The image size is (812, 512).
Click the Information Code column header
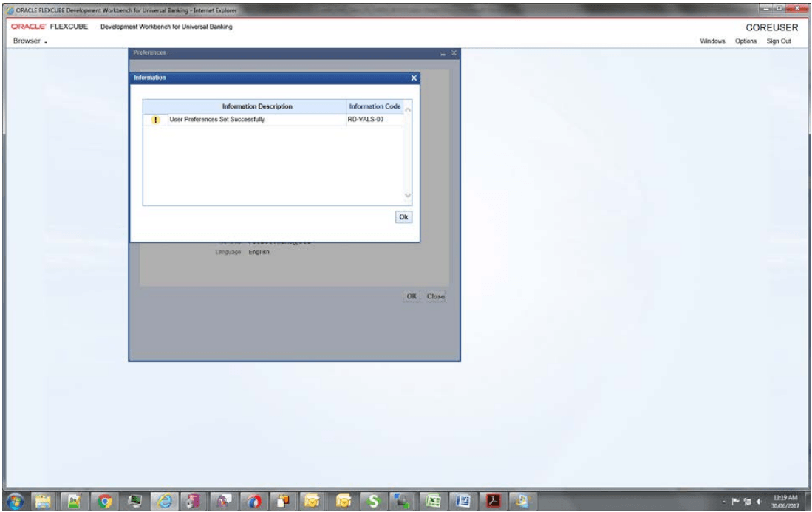click(375, 106)
